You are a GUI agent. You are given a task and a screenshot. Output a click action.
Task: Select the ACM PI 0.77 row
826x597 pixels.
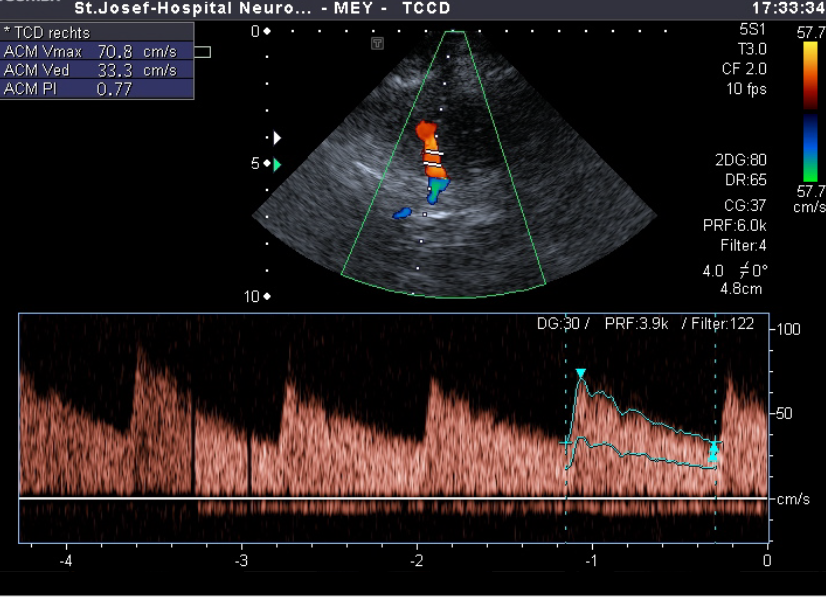tap(97, 89)
